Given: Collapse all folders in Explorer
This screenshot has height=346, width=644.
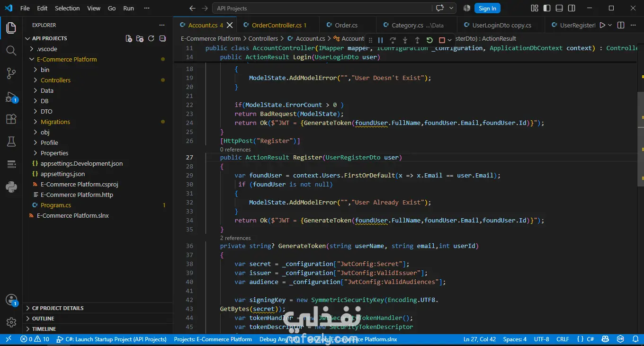Looking at the screenshot, I should coord(162,38).
